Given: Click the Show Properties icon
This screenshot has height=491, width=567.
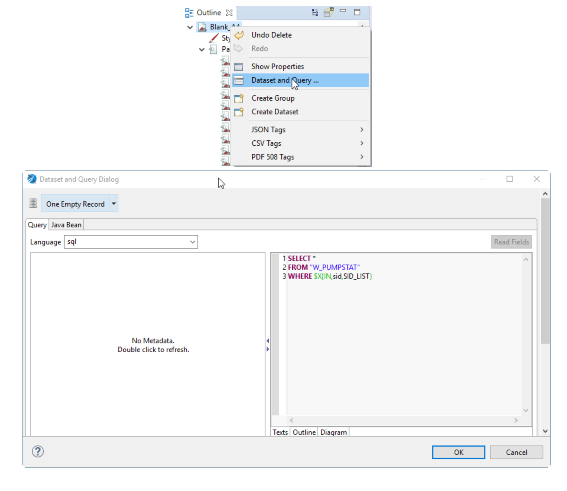Looking at the screenshot, I should [239, 67].
